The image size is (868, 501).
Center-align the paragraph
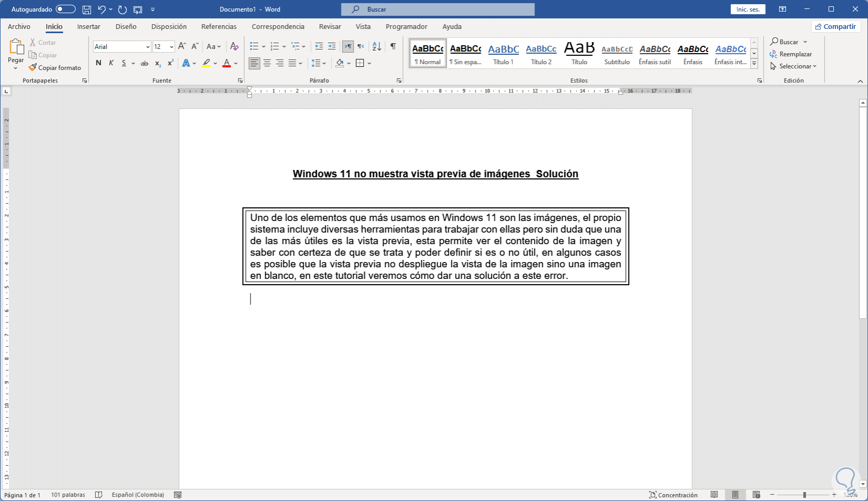coord(267,63)
